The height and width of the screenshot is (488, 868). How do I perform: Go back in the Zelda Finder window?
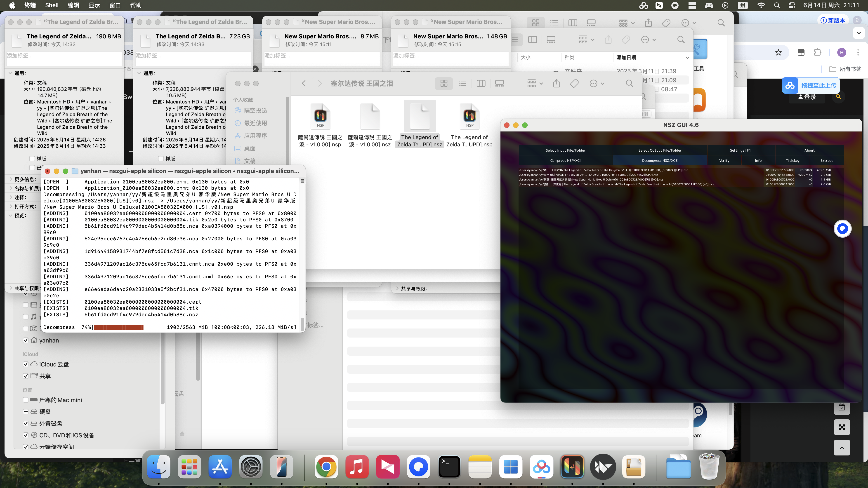(x=304, y=83)
